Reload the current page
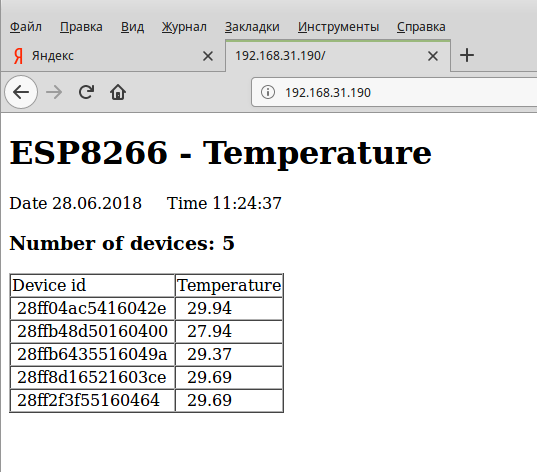537x472 pixels. click(x=86, y=92)
